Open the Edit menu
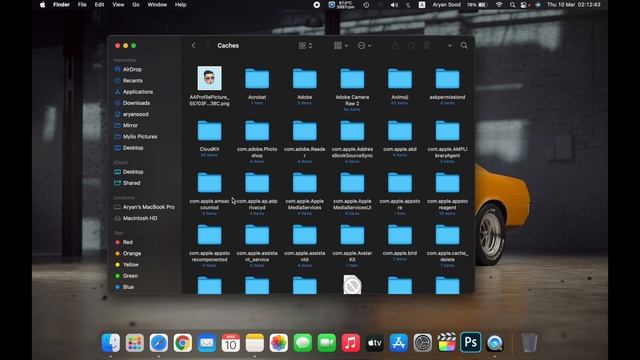Screen dimensions: 640x360 (x=99, y=5)
